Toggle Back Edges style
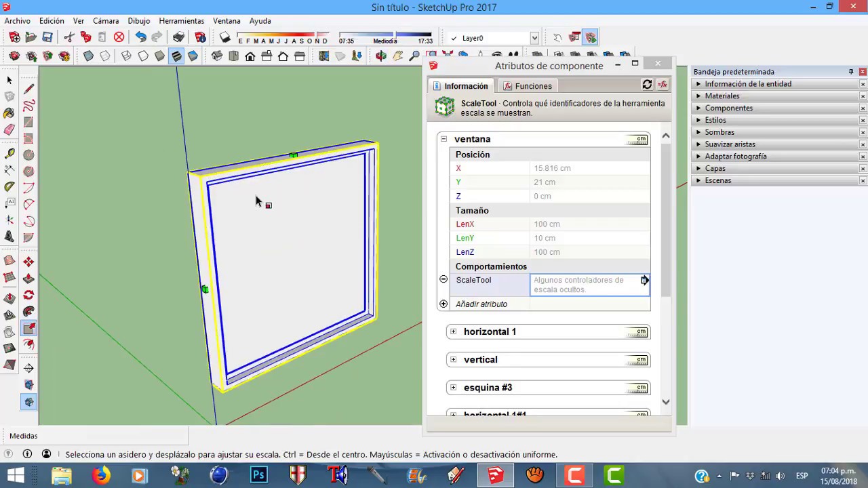The image size is (868, 488). (x=105, y=56)
